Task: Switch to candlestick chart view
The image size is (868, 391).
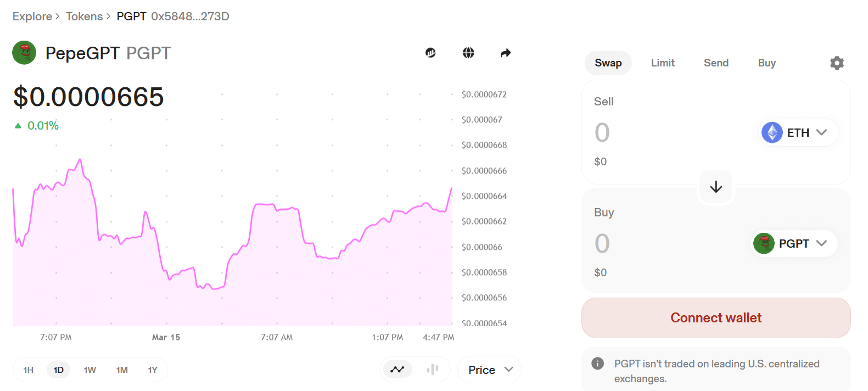Action: [x=433, y=370]
